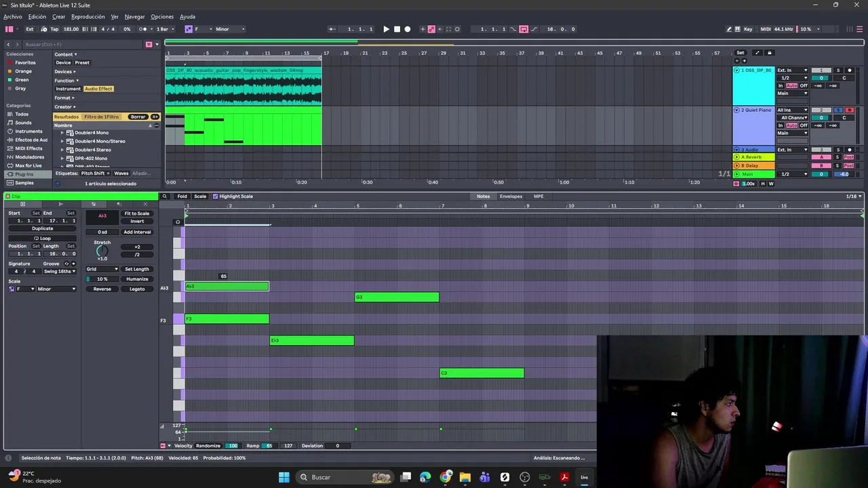Open the Reproducción menu
The height and width of the screenshot is (488, 868).
88,16
